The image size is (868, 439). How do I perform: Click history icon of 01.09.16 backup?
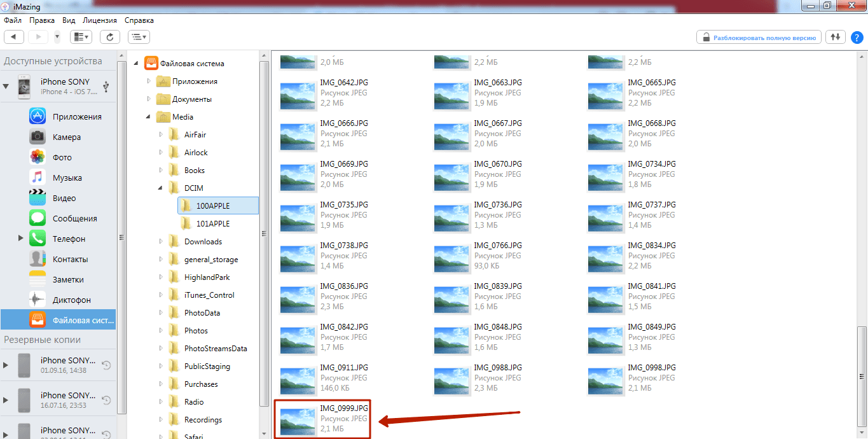click(x=106, y=365)
